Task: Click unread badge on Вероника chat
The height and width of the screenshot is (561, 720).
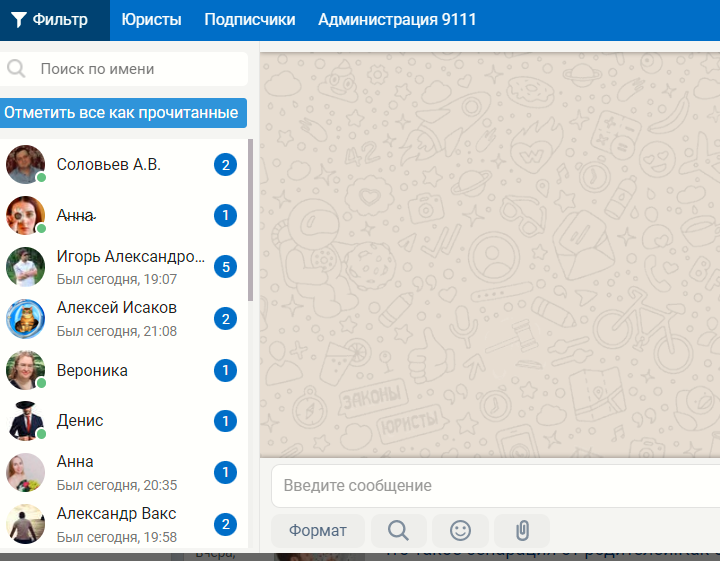Action: (225, 371)
